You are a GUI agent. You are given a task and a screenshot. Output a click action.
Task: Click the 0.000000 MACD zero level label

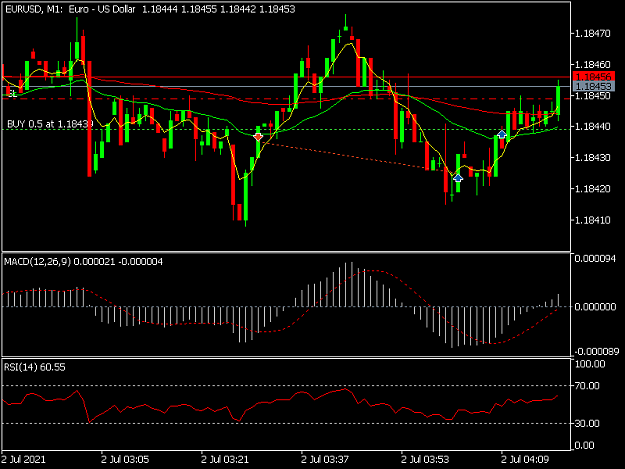click(x=596, y=307)
